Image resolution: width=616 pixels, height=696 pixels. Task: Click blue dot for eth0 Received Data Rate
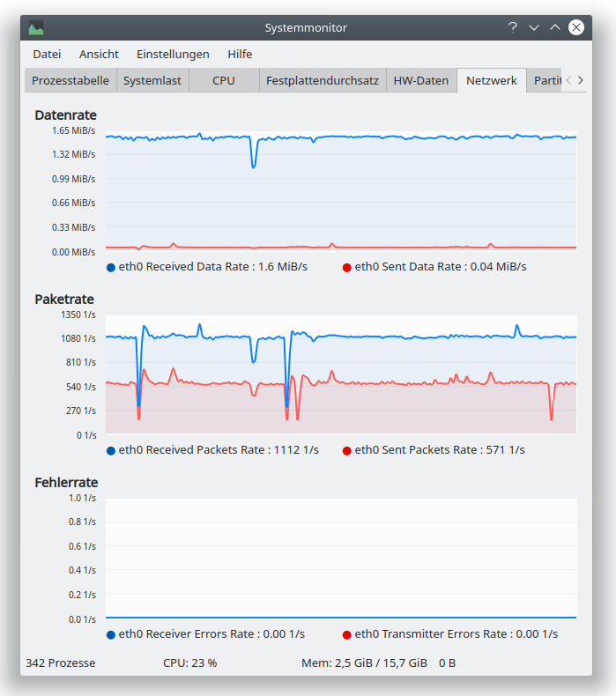click(x=111, y=267)
